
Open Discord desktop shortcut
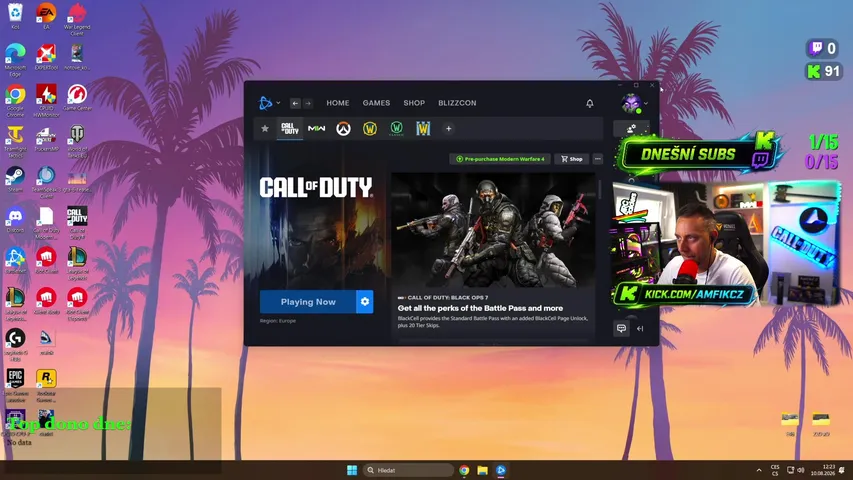pos(15,220)
